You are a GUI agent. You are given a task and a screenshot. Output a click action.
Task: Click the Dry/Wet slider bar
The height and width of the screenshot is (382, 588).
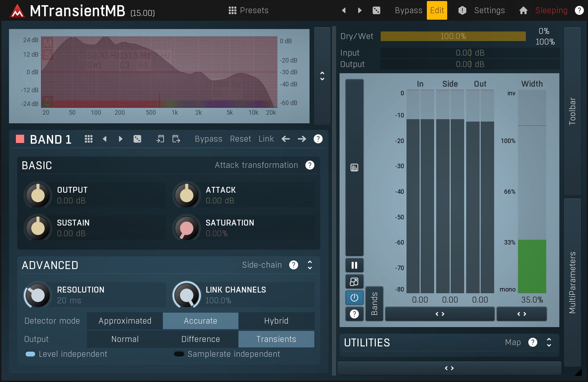pos(452,36)
